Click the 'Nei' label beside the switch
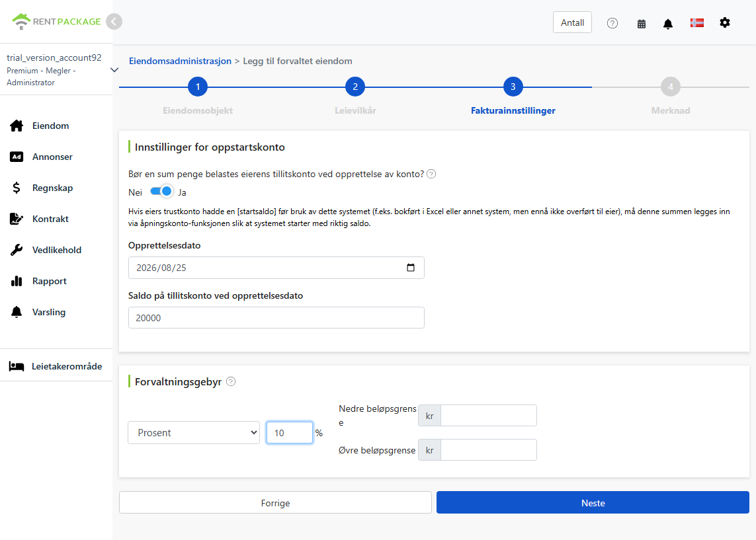The height and width of the screenshot is (540, 756). (135, 193)
